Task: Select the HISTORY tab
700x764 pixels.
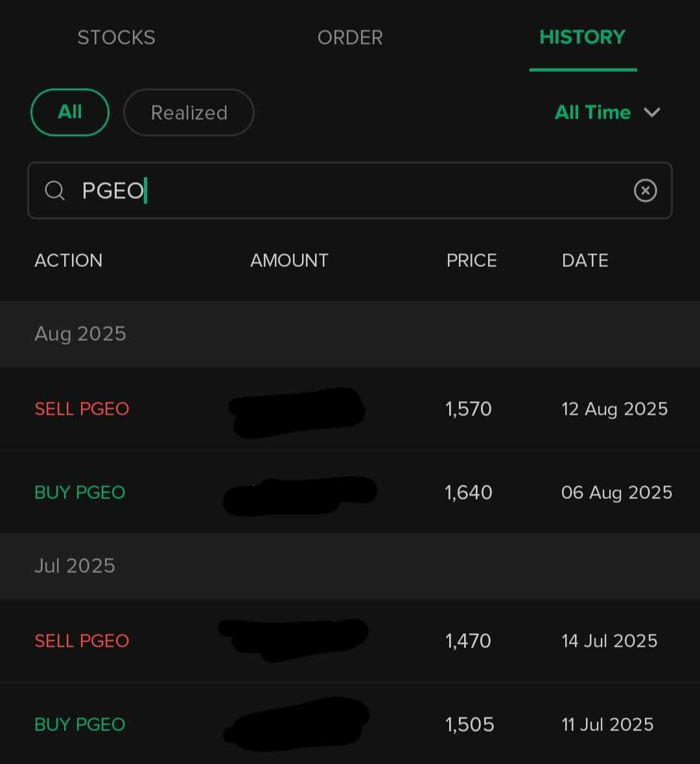Action: click(x=583, y=37)
